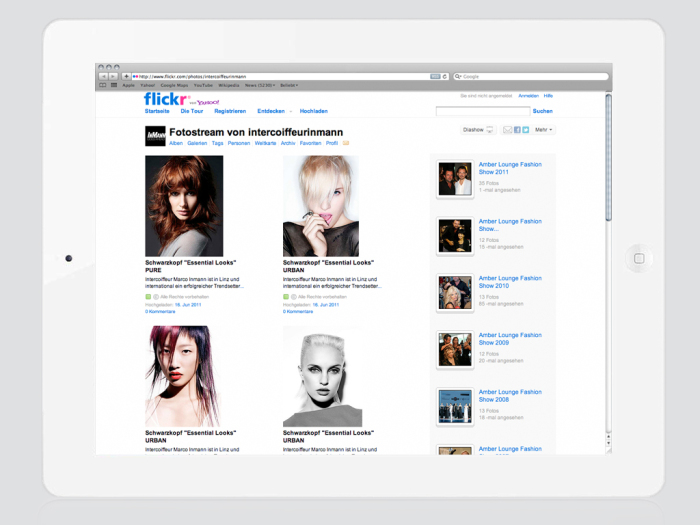Click the Startseite nav item
Viewport: 700px width, 525px height.
tap(157, 111)
